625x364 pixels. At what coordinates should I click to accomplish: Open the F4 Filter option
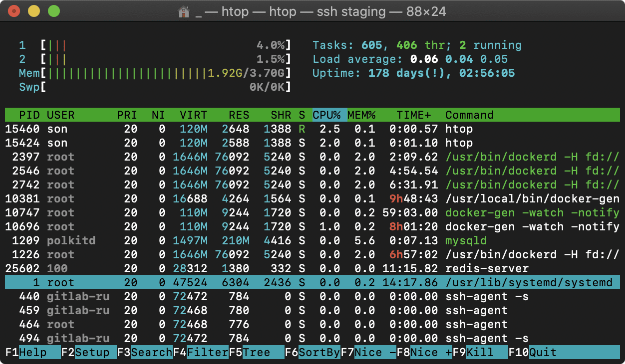pyautogui.click(x=201, y=353)
